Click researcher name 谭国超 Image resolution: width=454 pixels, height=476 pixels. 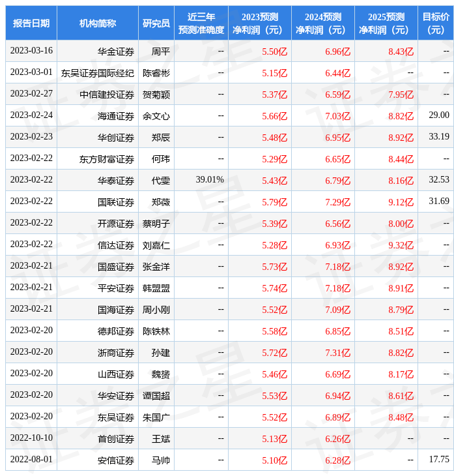156,396
